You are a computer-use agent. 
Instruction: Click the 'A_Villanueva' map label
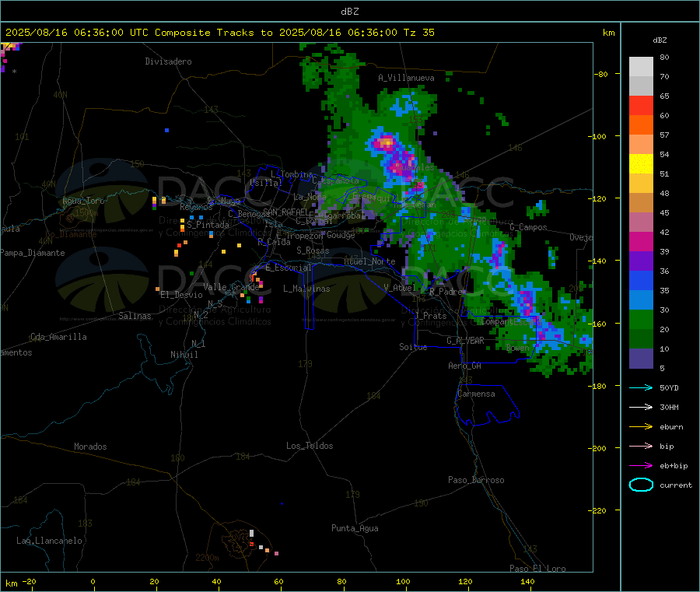coord(406,78)
